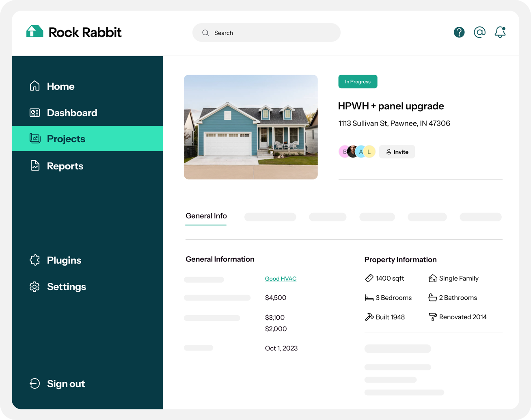The height and width of the screenshot is (420, 531).
Task: Click the photo member avatar
Action: coord(352,152)
